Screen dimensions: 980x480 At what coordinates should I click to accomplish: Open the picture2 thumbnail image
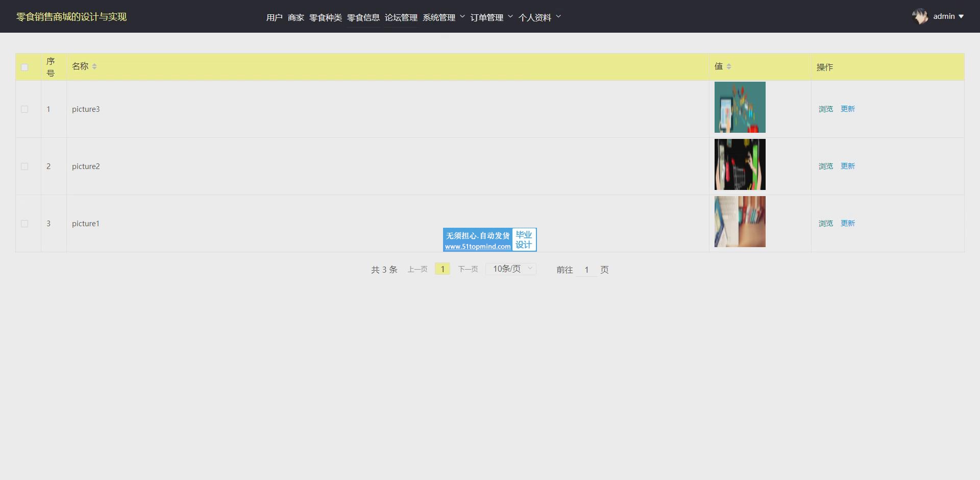[740, 164]
